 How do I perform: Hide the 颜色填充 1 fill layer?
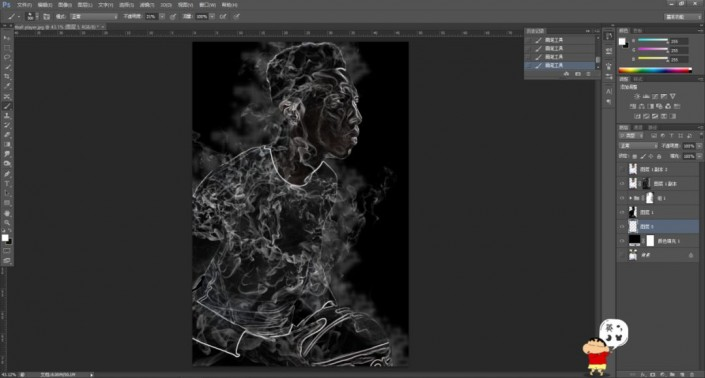click(622, 241)
